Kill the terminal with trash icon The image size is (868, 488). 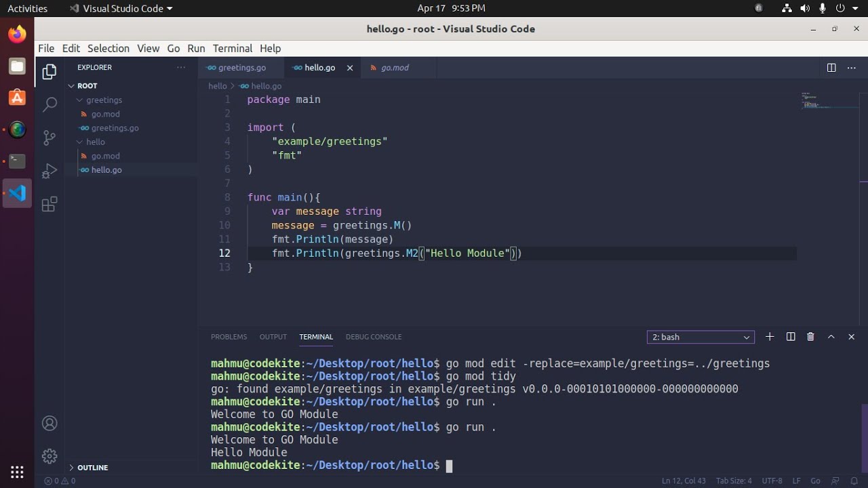[810, 337]
